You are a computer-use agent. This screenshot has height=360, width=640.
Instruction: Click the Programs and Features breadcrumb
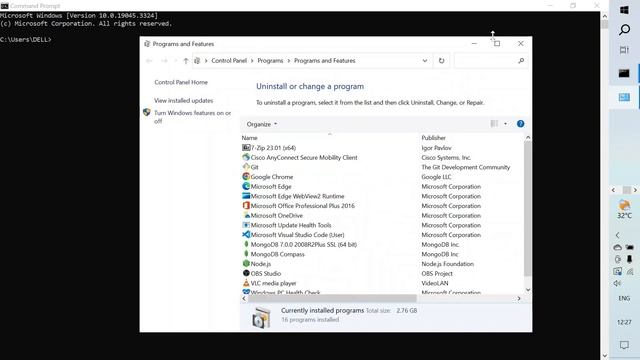325,61
